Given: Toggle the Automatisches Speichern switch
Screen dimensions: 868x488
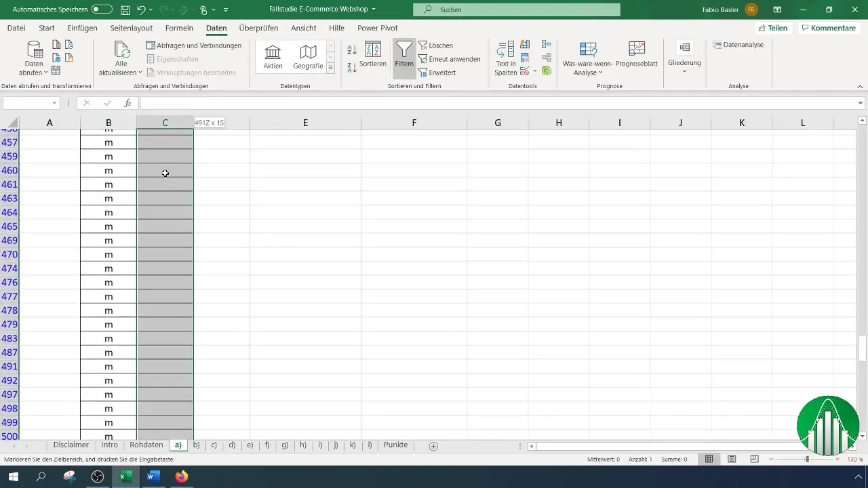Looking at the screenshot, I should tap(102, 10).
